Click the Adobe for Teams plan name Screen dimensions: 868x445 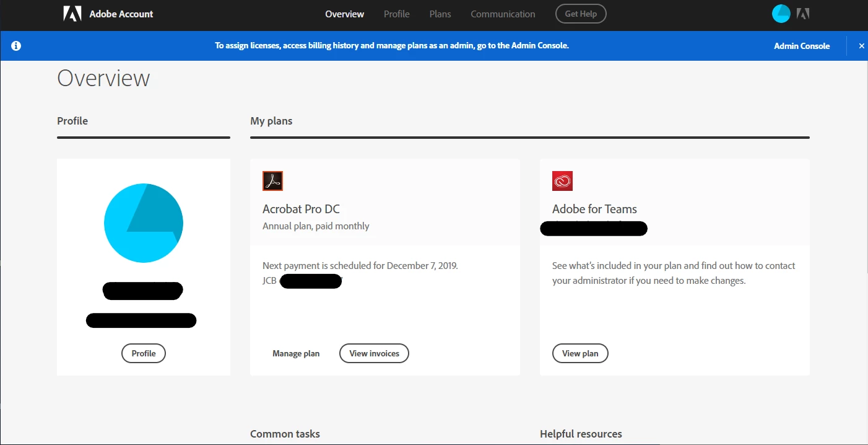point(594,209)
